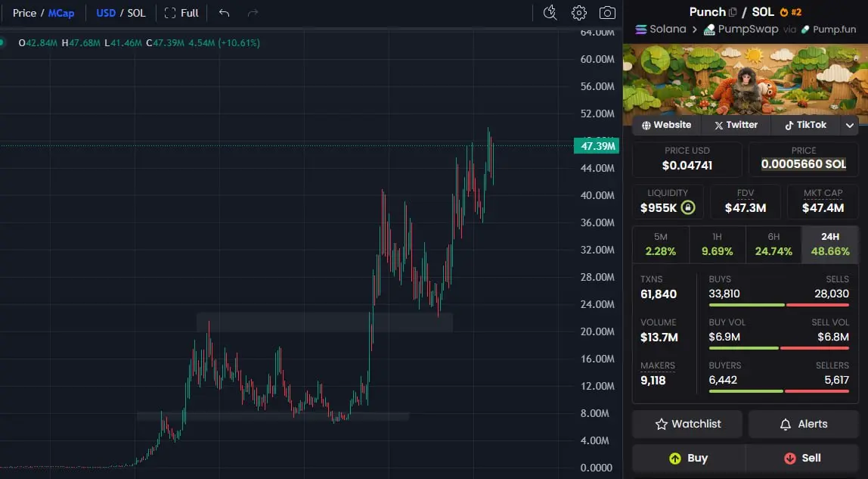Click the 40.00M label on price axis
The height and width of the screenshot is (479, 868).
point(597,195)
